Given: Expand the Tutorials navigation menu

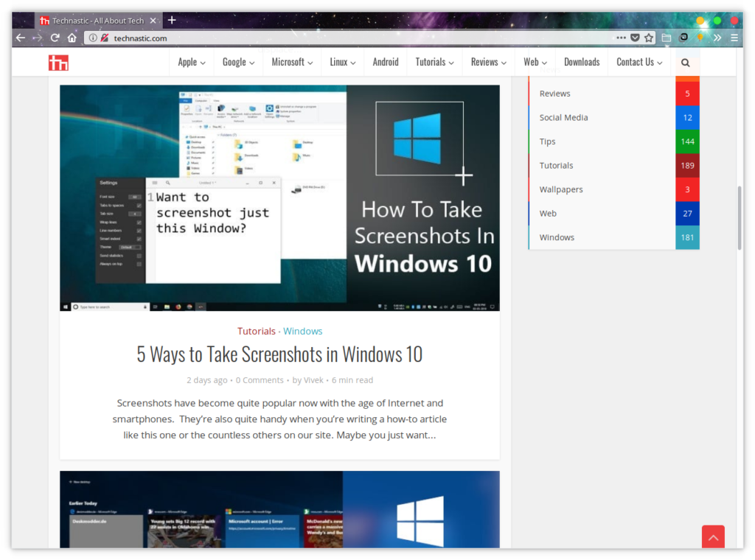Looking at the screenshot, I should pyautogui.click(x=434, y=62).
